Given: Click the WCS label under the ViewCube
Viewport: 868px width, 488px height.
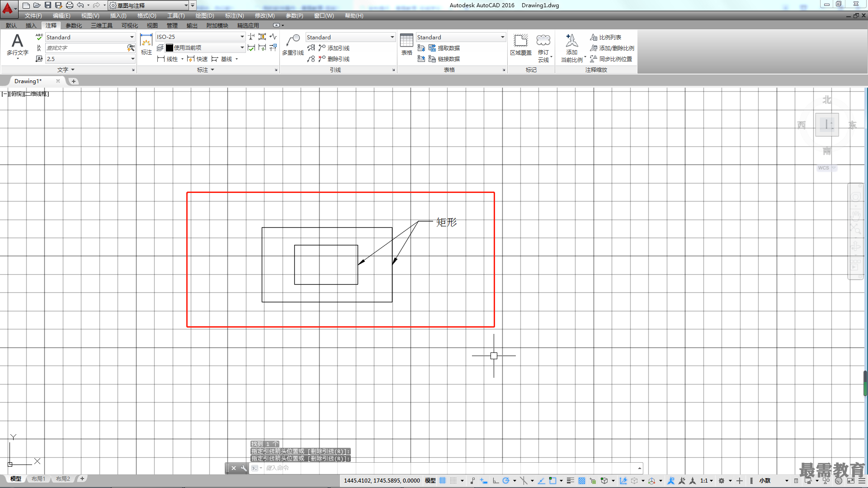Looking at the screenshot, I should click(x=824, y=168).
